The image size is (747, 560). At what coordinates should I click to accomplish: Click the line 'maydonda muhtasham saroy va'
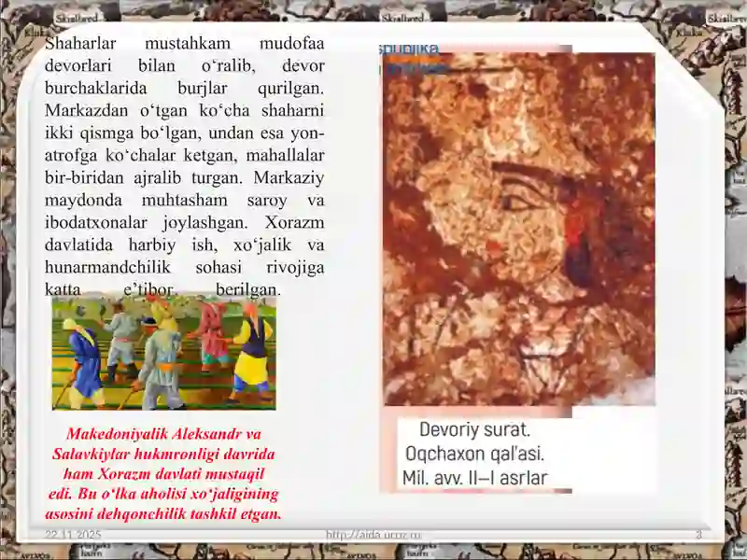coord(184,200)
